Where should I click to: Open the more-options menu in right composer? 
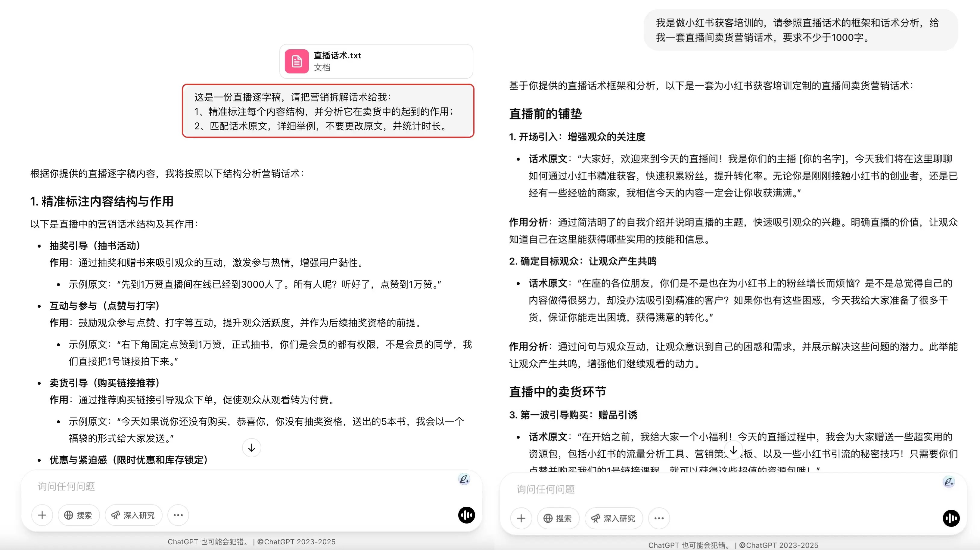[x=658, y=518]
